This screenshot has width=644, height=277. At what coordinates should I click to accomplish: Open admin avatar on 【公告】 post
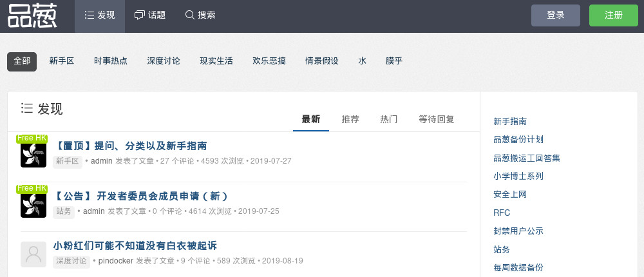(x=33, y=205)
